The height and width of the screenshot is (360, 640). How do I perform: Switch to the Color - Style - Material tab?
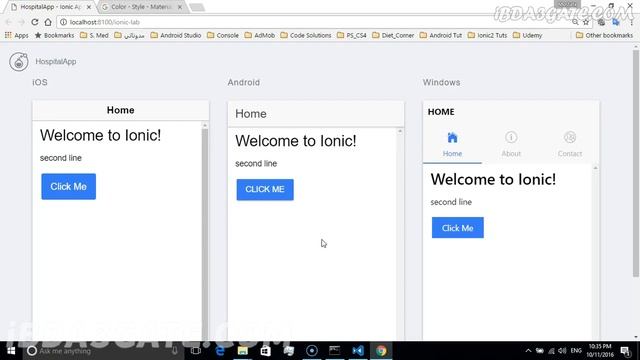(x=142, y=7)
